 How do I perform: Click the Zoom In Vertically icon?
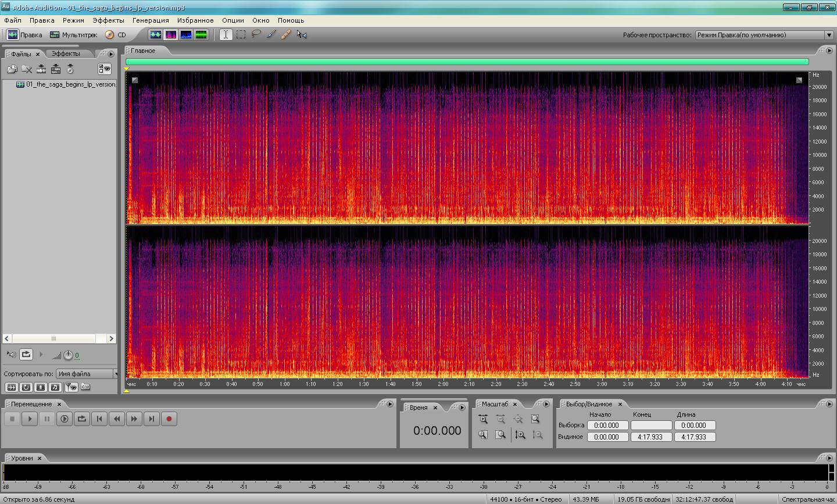[x=520, y=435]
